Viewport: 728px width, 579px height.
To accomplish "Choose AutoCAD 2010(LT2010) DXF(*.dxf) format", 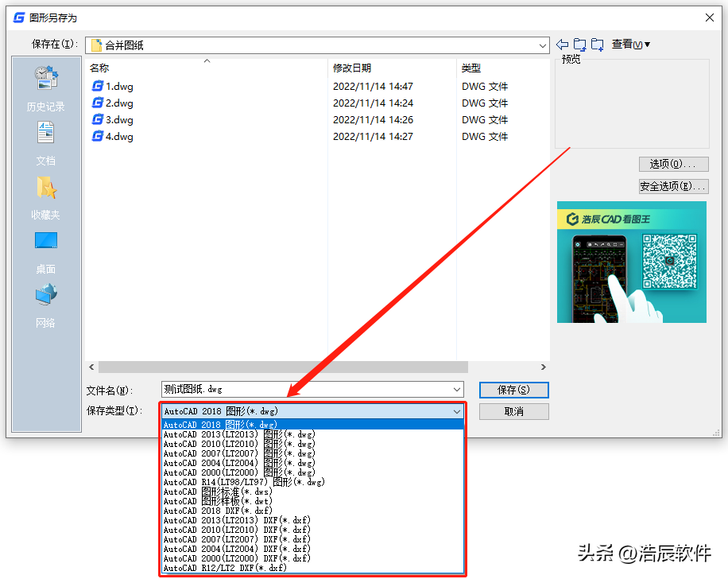I will click(313, 530).
